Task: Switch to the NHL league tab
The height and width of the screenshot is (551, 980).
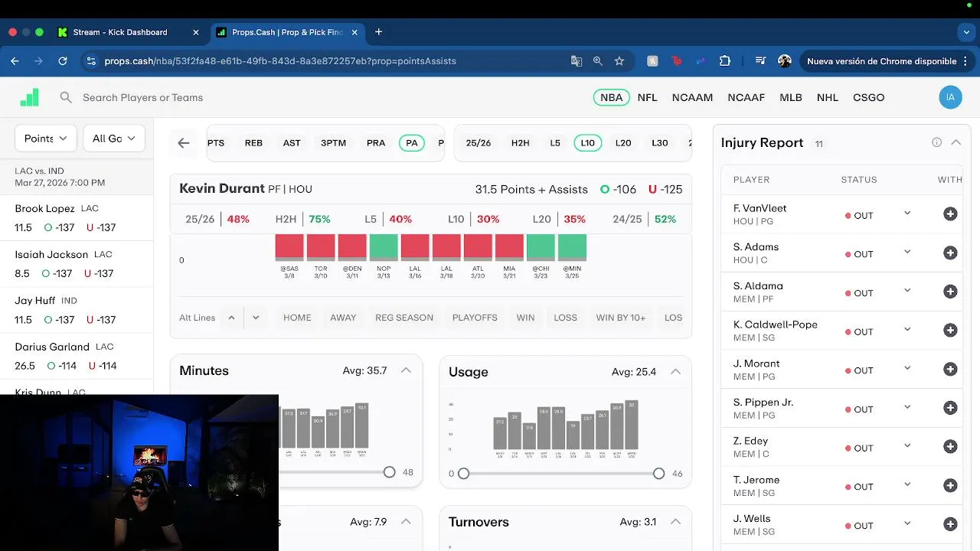Action: 828,97
